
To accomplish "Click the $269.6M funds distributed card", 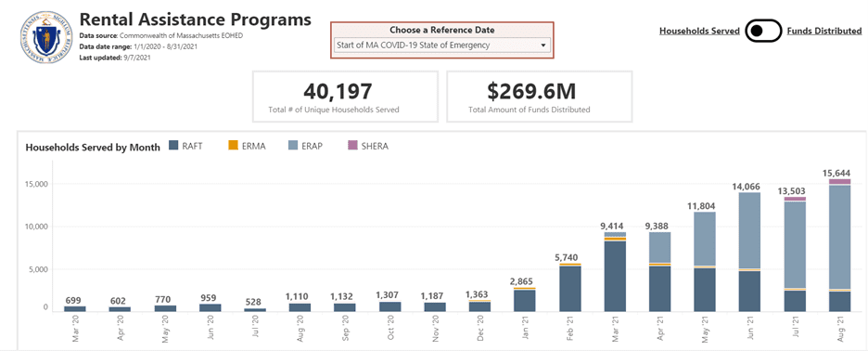I will pos(539,97).
